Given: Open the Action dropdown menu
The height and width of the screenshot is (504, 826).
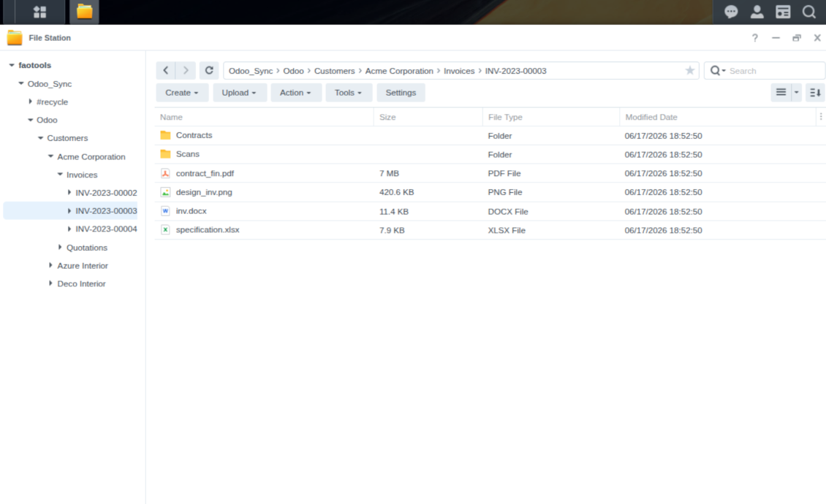Looking at the screenshot, I should tap(296, 93).
